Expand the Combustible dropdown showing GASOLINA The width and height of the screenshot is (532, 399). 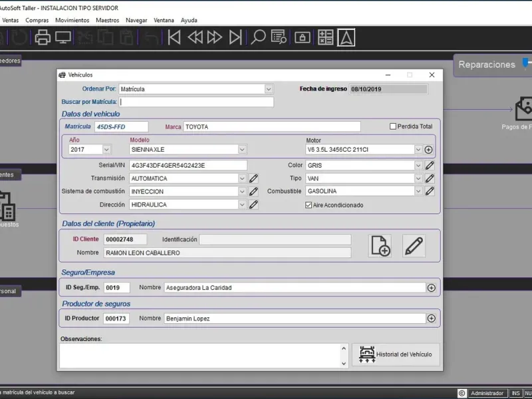point(418,192)
